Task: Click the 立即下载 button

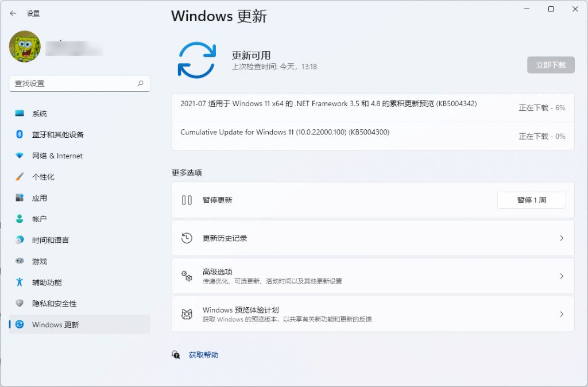Action: pos(551,65)
